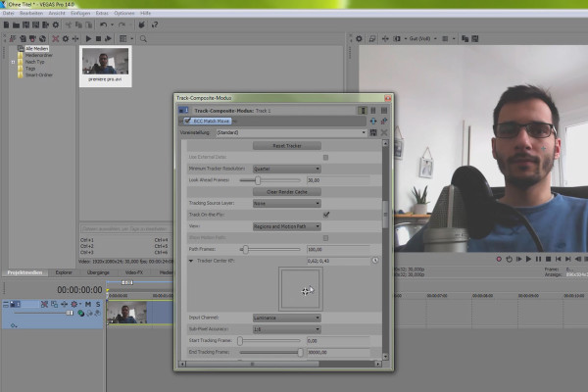This screenshot has height=392, width=588.
Task: Open the Einfügen menu
Action: point(80,13)
